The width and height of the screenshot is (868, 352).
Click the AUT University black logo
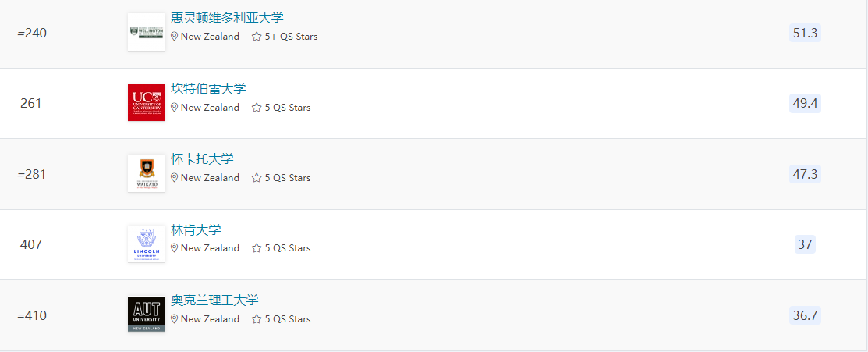(146, 315)
